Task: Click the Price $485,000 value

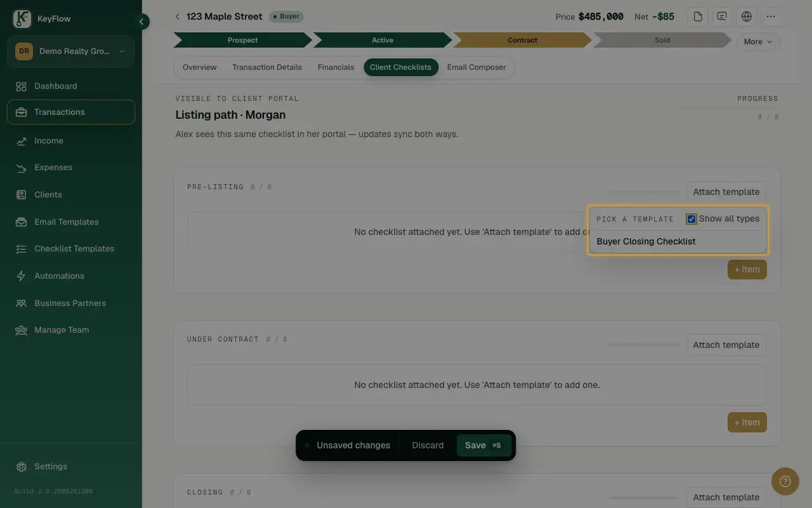Action: (x=601, y=17)
